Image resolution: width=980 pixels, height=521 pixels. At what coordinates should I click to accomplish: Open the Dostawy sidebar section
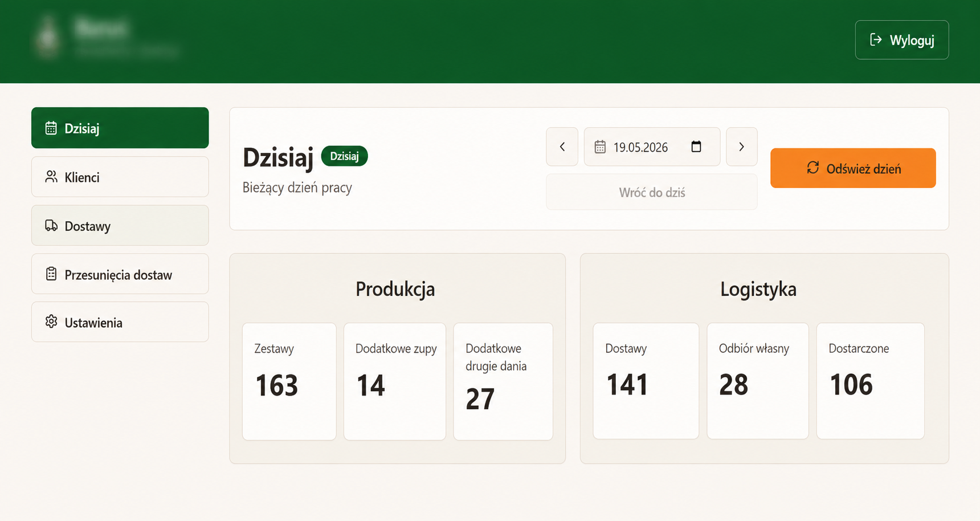point(120,226)
